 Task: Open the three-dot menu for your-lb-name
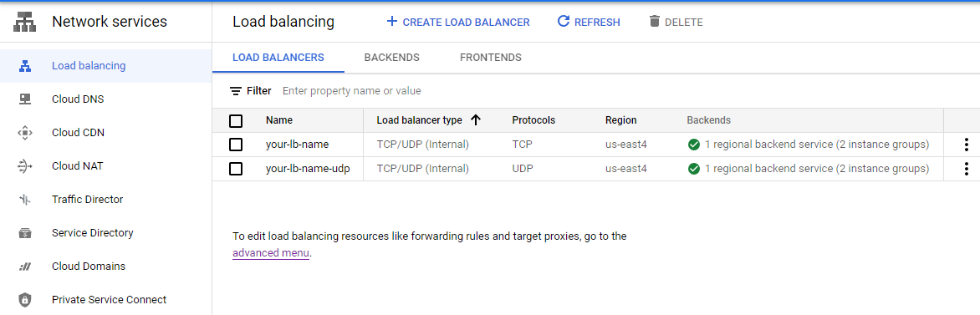tap(967, 145)
